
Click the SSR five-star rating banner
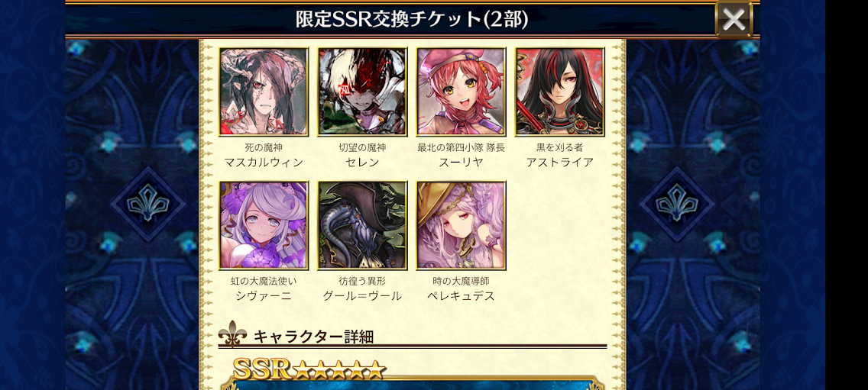[x=309, y=369]
